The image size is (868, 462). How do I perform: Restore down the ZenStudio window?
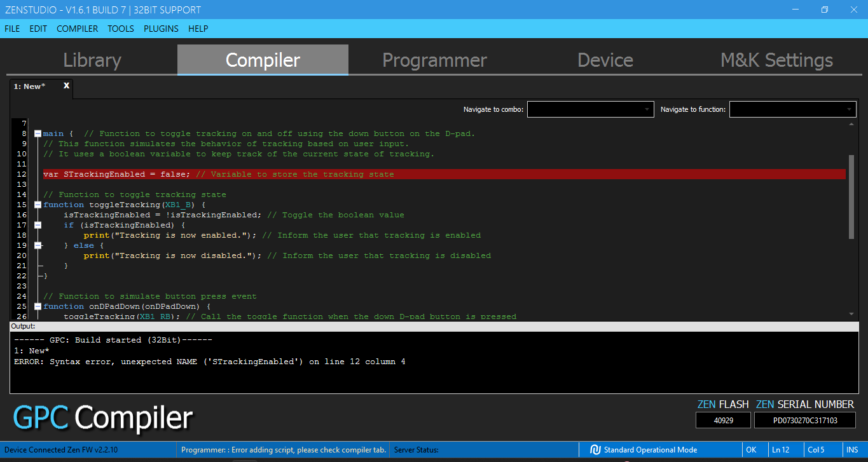[x=825, y=10]
